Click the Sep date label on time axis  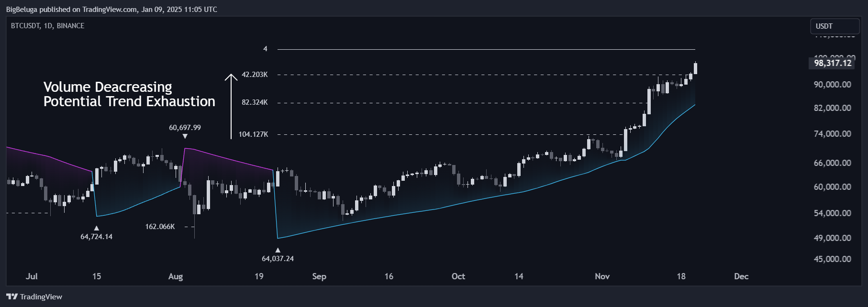[x=319, y=276]
